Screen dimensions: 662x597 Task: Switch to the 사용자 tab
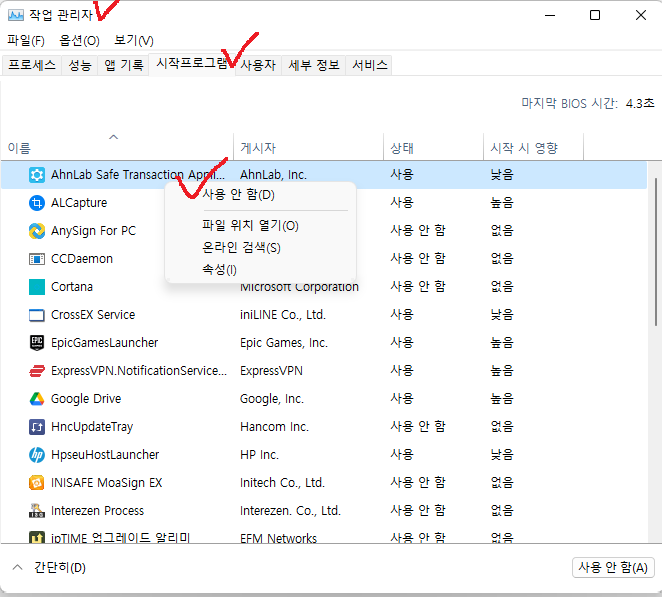coord(258,65)
